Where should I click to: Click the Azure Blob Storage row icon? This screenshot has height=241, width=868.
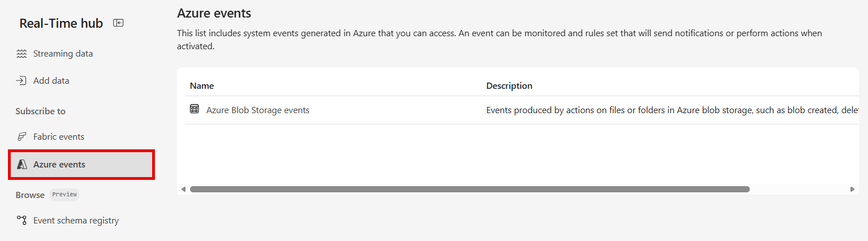point(195,110)
